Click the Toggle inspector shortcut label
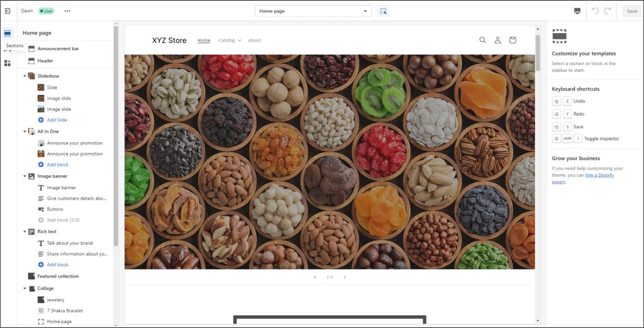The height and width of the screenshot is (328, 644). click(602, 139)
